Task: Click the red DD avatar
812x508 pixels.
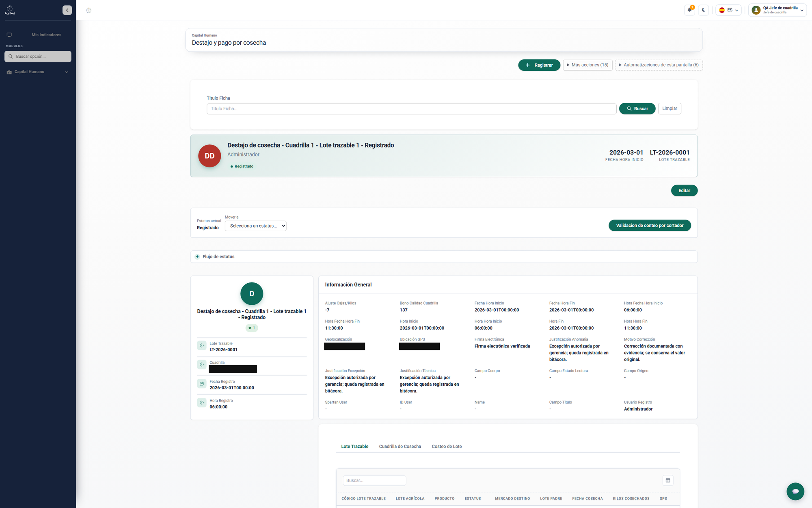Action: pyautogui.click(x=209, y=156)
